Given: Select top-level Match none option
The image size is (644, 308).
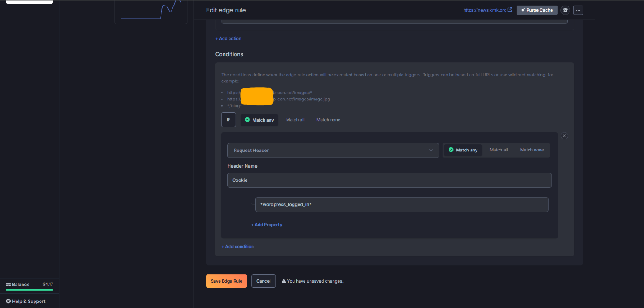Looking at the screenshot, I should pos(328,120).
